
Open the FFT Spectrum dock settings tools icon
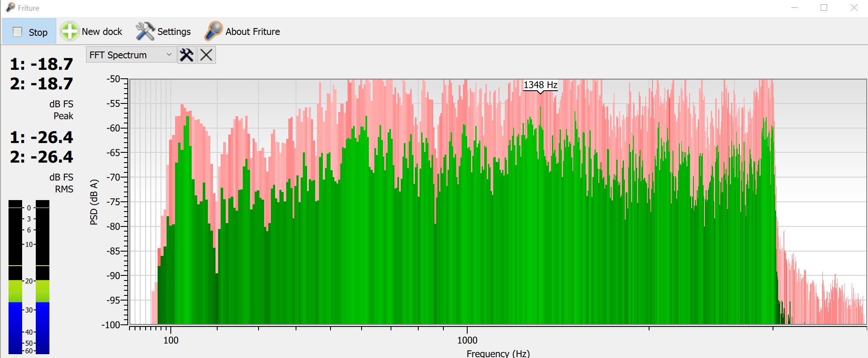[x=187, y=55]
